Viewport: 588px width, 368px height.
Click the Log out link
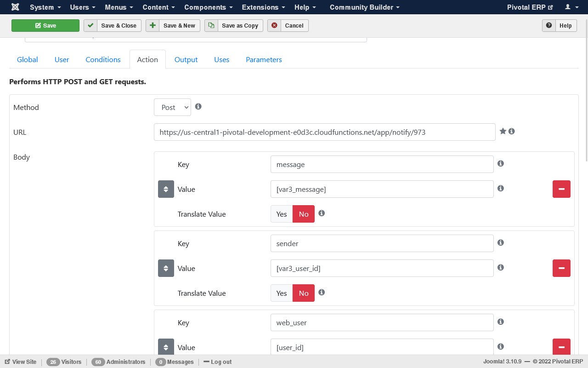(217, 362)
